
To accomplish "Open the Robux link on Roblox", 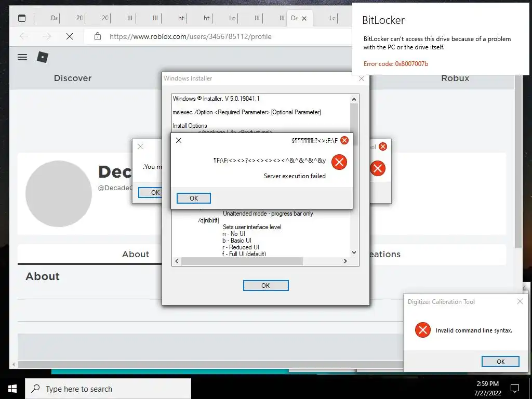I will 455,78.
